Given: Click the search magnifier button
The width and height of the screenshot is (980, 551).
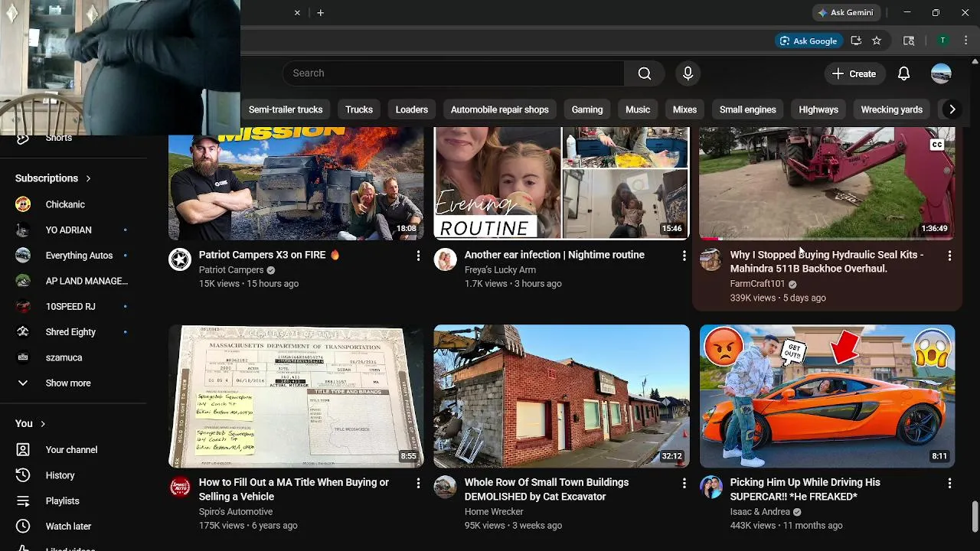Looking at the screenshot, I should point(645,73).
